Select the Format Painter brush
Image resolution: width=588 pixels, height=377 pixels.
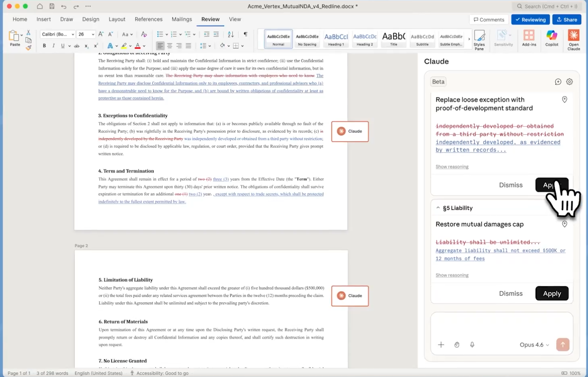tap(28, 48)
